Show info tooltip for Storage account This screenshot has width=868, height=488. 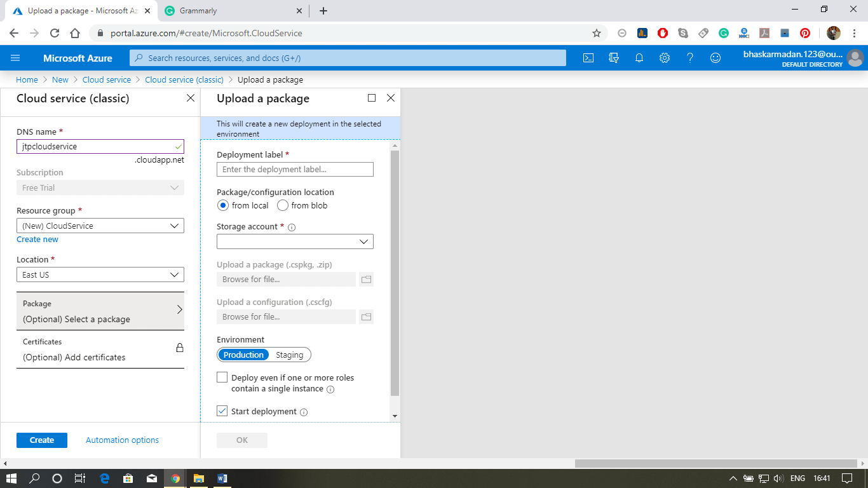tap(292, 227)
